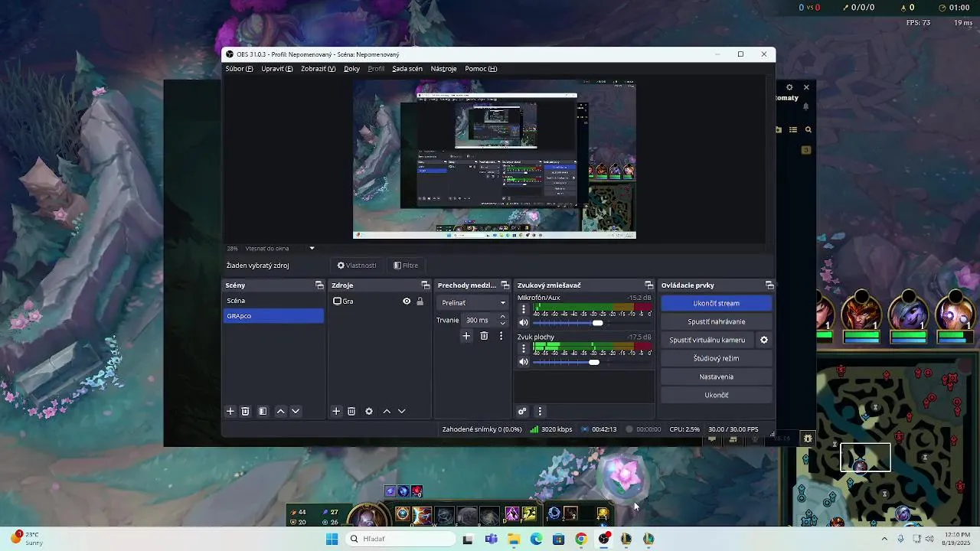Image resolution: width=980 pixels, height=551 pixels.
Task: Pop out the Zvukový zmiešavač dock
Action: pyautogui.click(x=648, y=285)
